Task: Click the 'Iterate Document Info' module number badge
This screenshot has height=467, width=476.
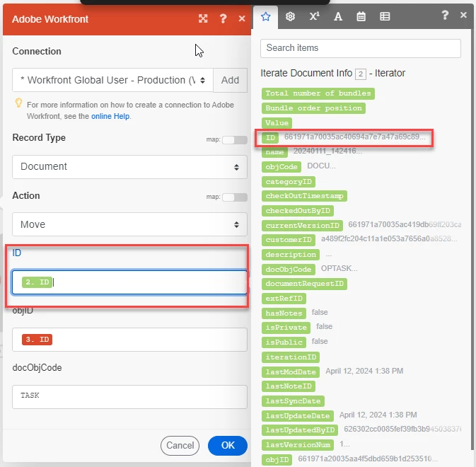Action: (x=361, y=74)
